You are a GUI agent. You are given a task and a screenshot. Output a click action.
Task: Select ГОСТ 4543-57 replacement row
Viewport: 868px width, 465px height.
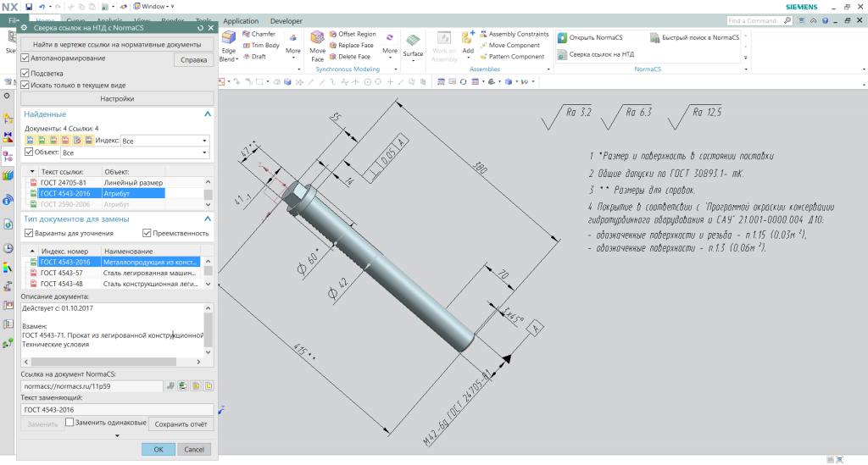114,273
